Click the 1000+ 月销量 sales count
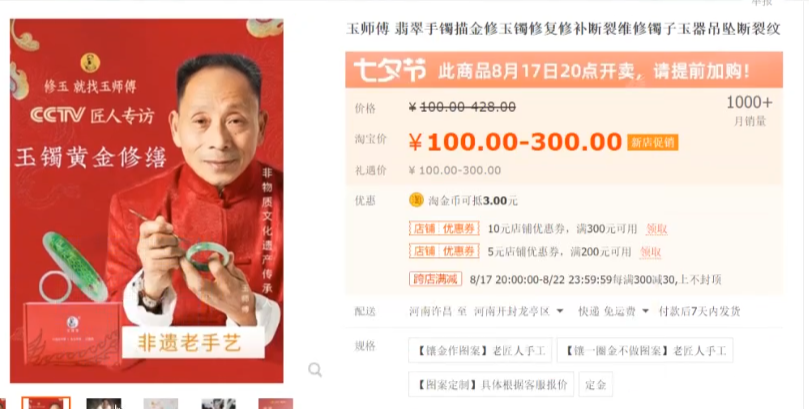809x409 pixels. [749, 110]
